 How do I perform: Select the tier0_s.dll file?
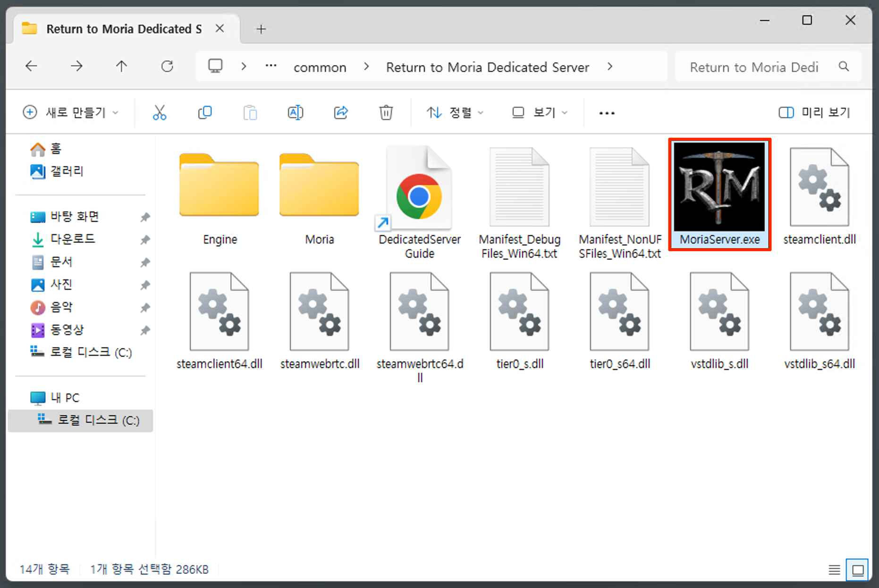coord(520,321)
